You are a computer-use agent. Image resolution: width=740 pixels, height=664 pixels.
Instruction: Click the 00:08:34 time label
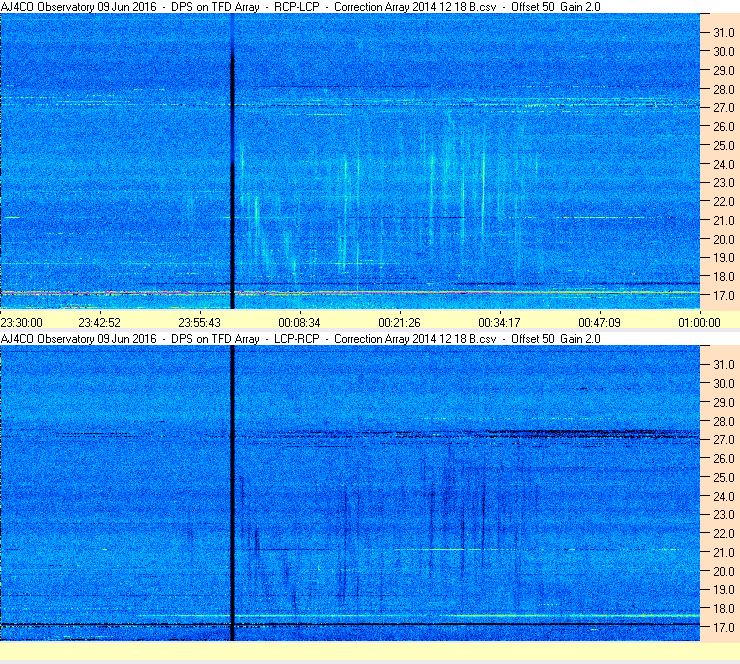(300, 322)
